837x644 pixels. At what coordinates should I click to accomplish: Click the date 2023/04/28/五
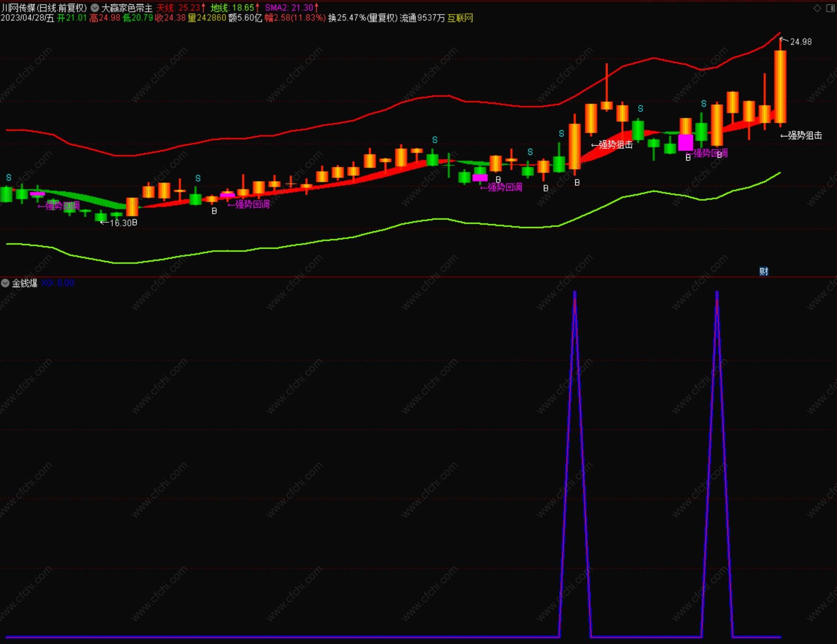[x=28, y=18]
